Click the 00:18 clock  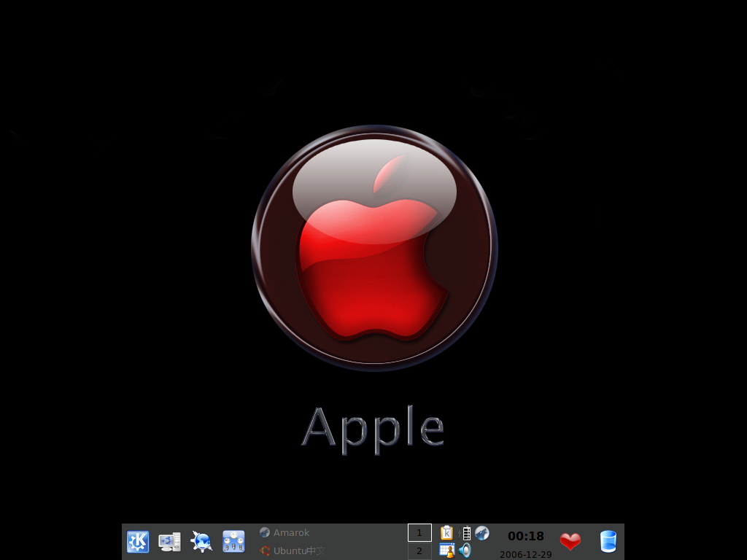pos(526,536)
